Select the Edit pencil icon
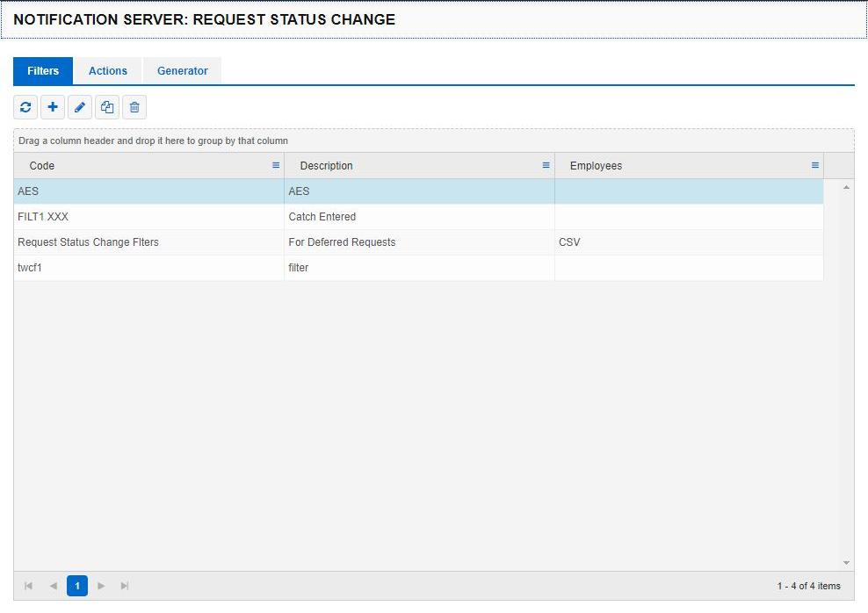 [x=80, y=107]
